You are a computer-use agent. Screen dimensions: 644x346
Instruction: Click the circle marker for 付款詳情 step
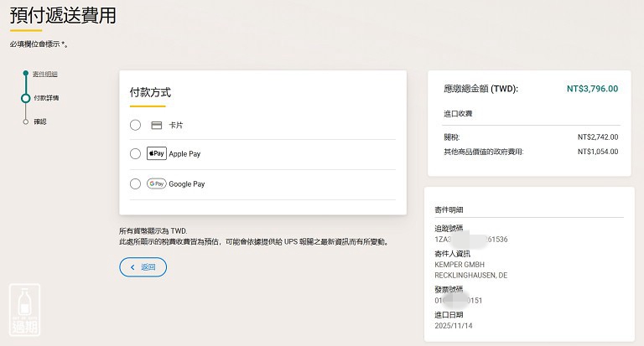[x=26, y=98]
